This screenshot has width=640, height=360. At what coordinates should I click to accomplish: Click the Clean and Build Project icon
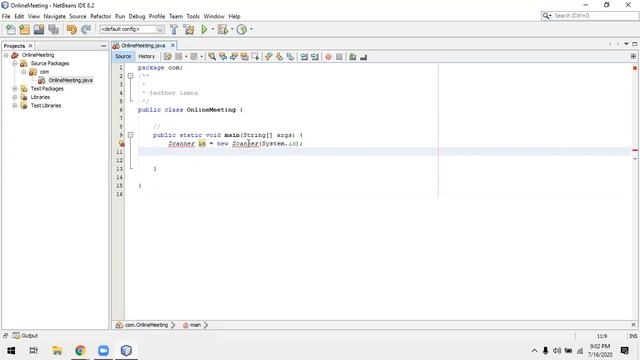pyautogui.click(x=189, y=29)
